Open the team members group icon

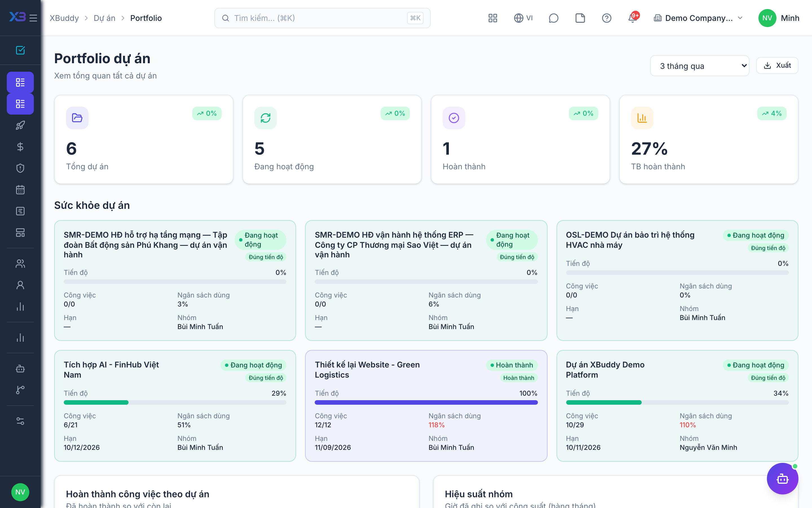pos(20,264)
